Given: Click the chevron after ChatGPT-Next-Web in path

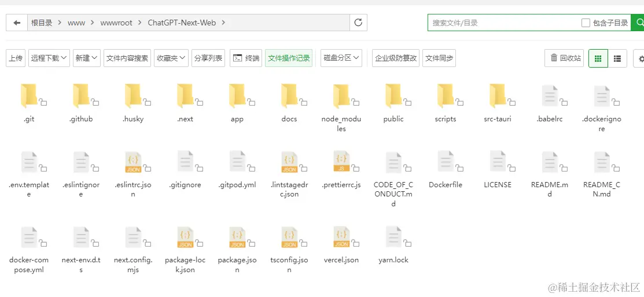Looking at the screenshot, I should (223, 23).
